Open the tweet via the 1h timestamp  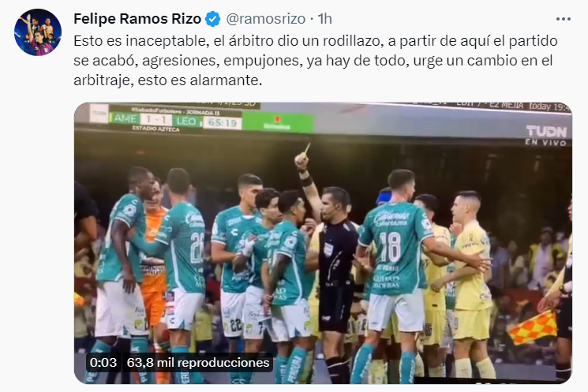(x=324, y=19)
